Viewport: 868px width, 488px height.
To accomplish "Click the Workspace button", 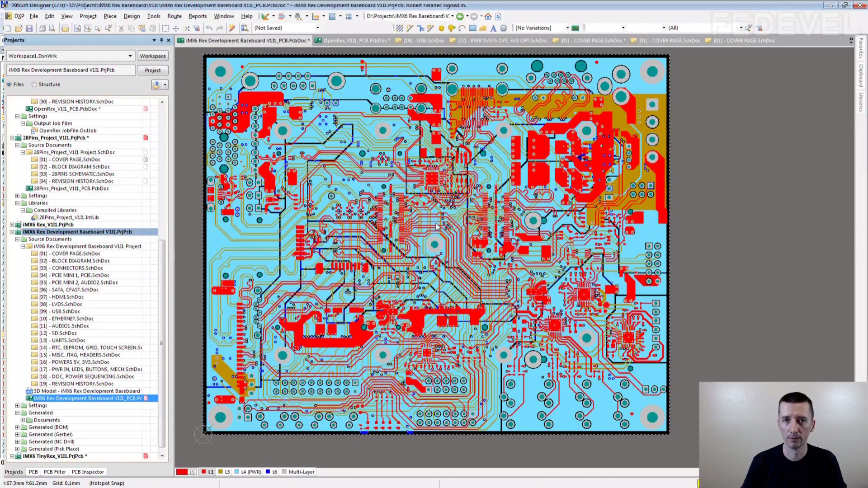I will 152,56.
